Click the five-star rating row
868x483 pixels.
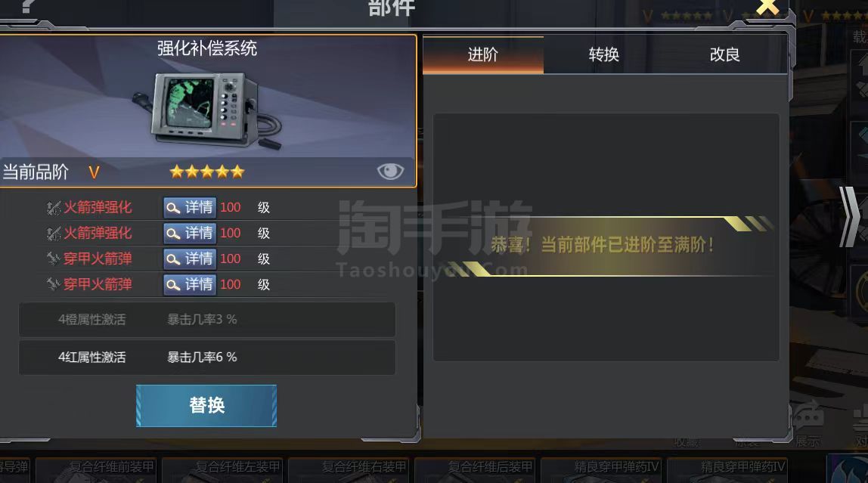click(x=207, y=172)
